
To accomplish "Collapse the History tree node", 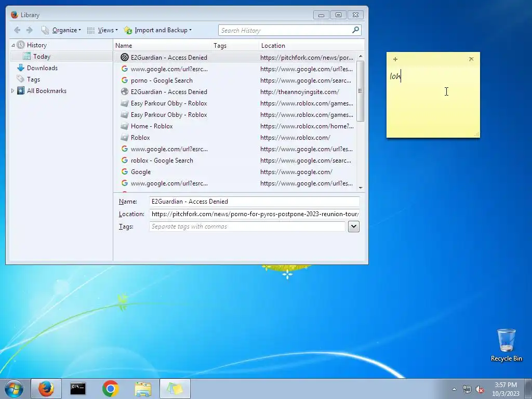I will [13, 45].
